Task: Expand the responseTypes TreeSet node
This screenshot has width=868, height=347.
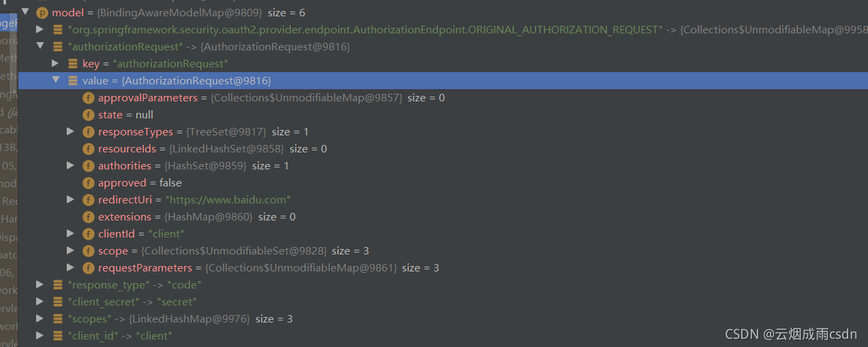Action: 70,131
